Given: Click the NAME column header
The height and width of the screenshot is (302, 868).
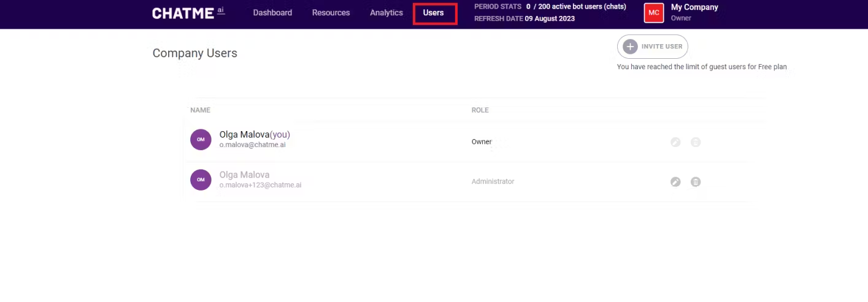Looking at the screenshot, I should [200, 110].
